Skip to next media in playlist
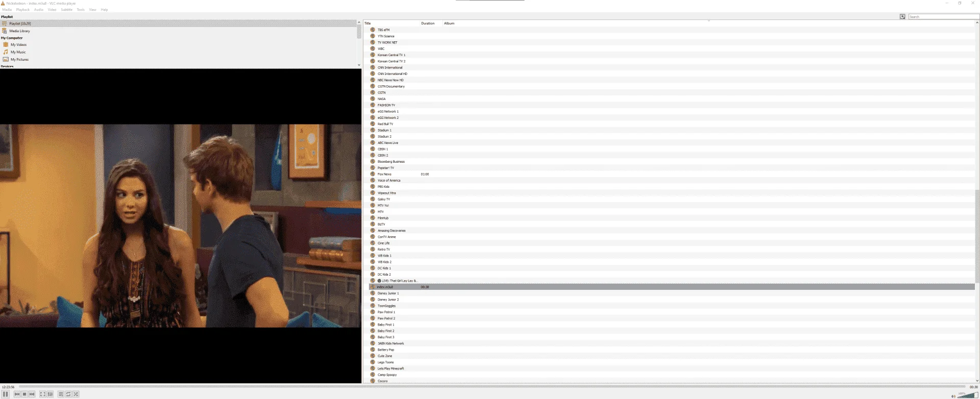 click(32, 394)
